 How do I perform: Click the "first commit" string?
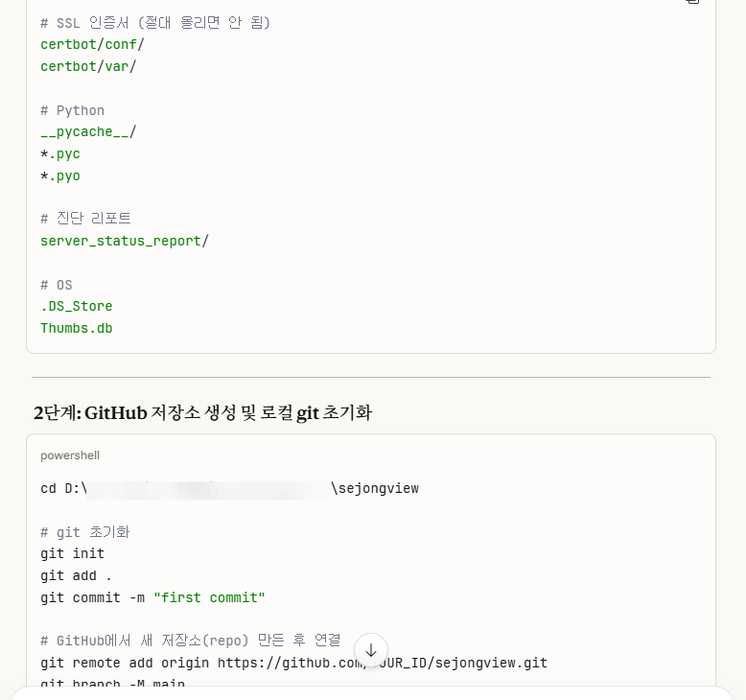point(209,597)
